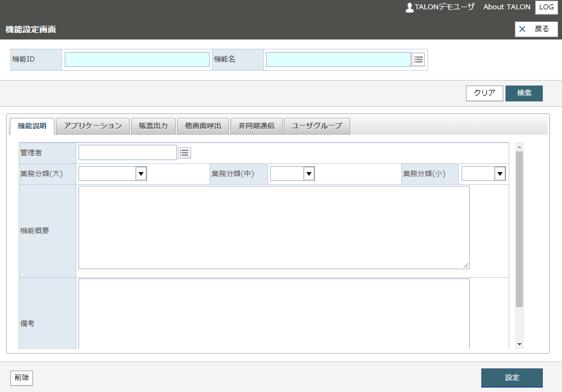The height and width of the screenshot is (392, 562).
Task: Go back with the 戻る button
Action: tap(536, 29)
